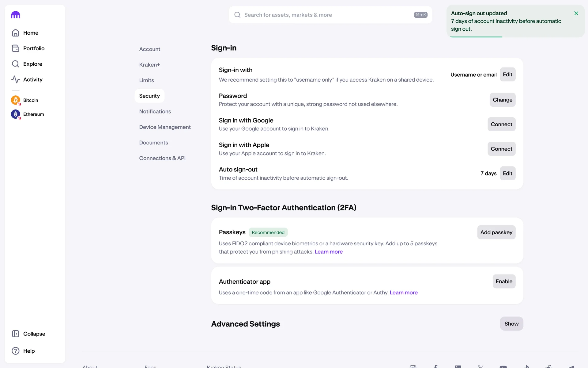The height and width of the screenshot is (368, 588).
Task: Connect Sign in with Google
Action: (501, 124)
